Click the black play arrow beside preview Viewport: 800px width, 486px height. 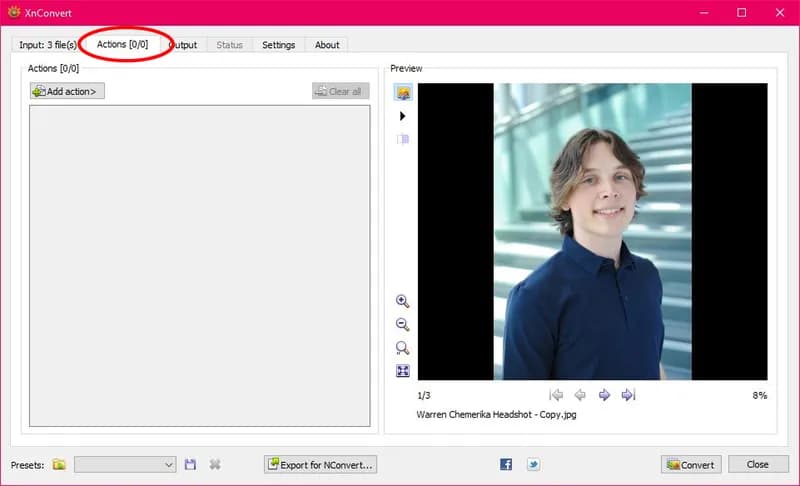pyautogui.click(x=403, y=116)
